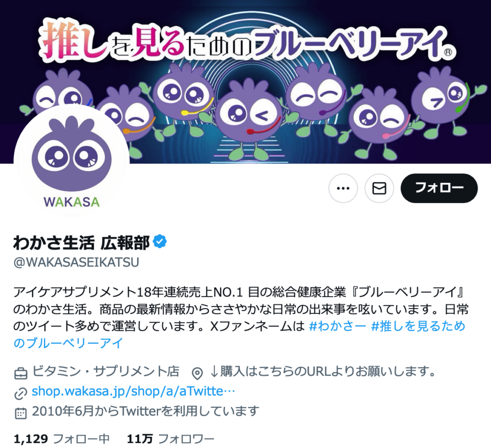Click the calendar joined-date icon
Viewport: 491px width, 448px height.
coord(21,413)
